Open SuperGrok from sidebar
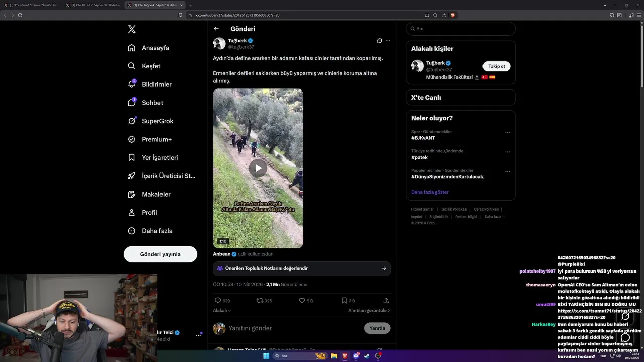The height and width of the screenshot is (362, 644). [x=150, y=121]
